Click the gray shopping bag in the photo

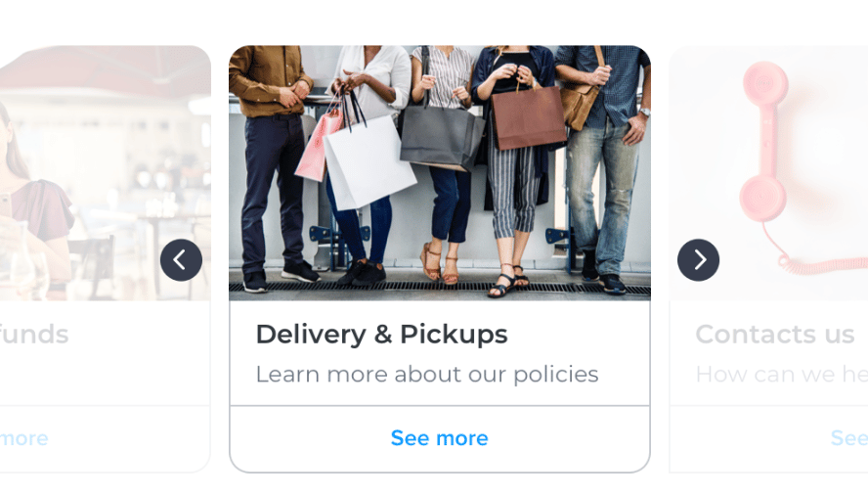(441, 137)
